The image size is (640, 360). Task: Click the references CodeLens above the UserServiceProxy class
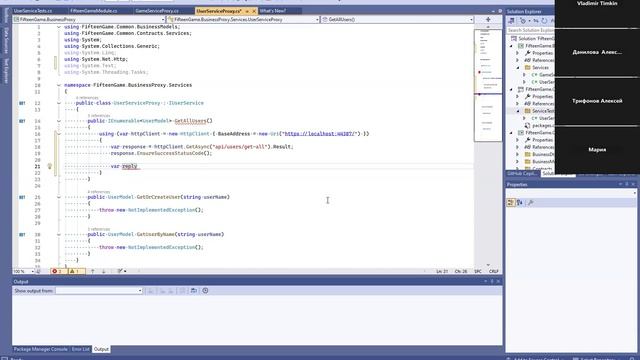coord(87,98)
